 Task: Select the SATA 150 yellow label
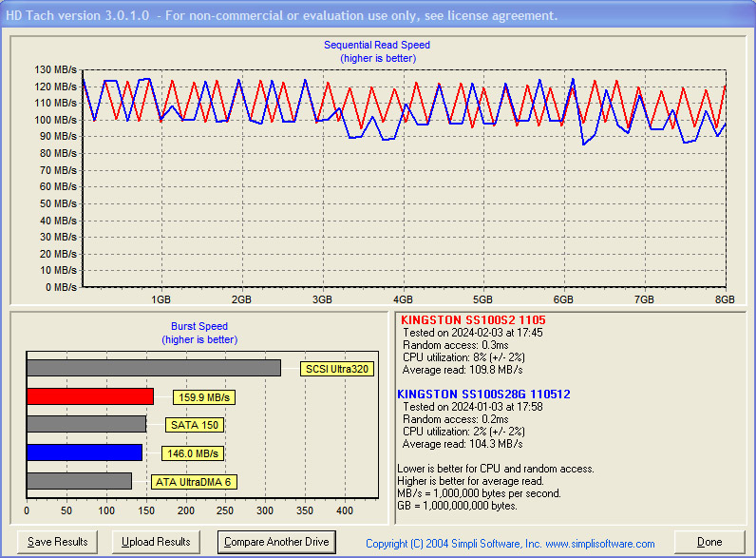pyautogui.click(x=195, y=425)
